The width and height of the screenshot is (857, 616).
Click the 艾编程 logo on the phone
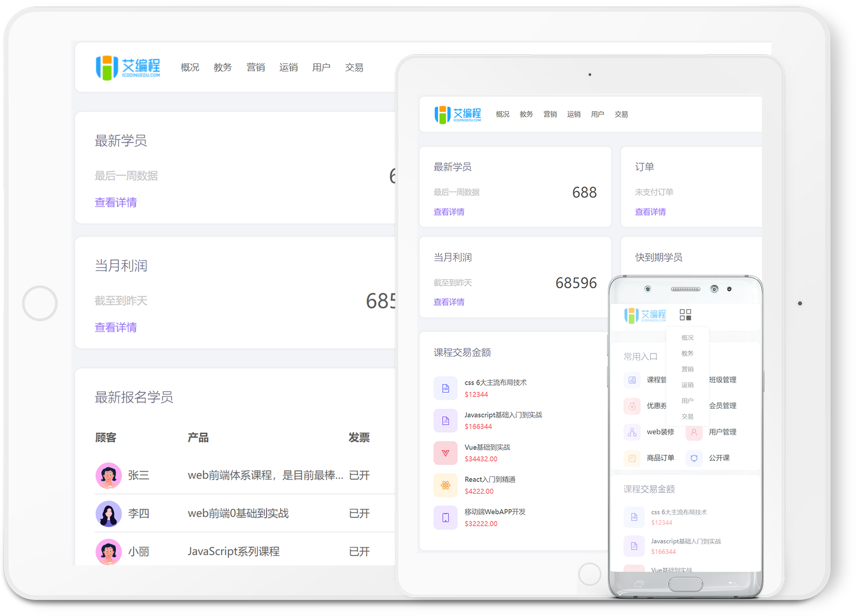pos(645,315)
